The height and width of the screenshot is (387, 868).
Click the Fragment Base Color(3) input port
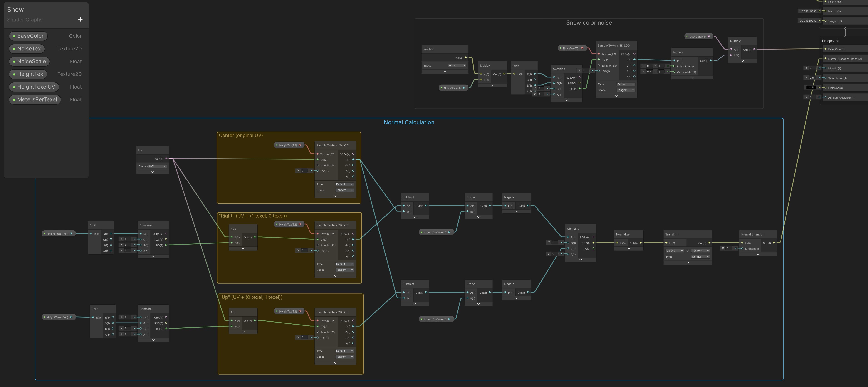pyautogui.click(x=825, y=49)
